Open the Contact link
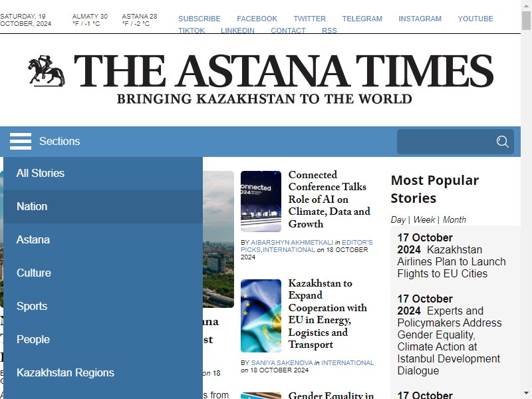The height and width of the screenshot is (399, 532). [288, 30]
